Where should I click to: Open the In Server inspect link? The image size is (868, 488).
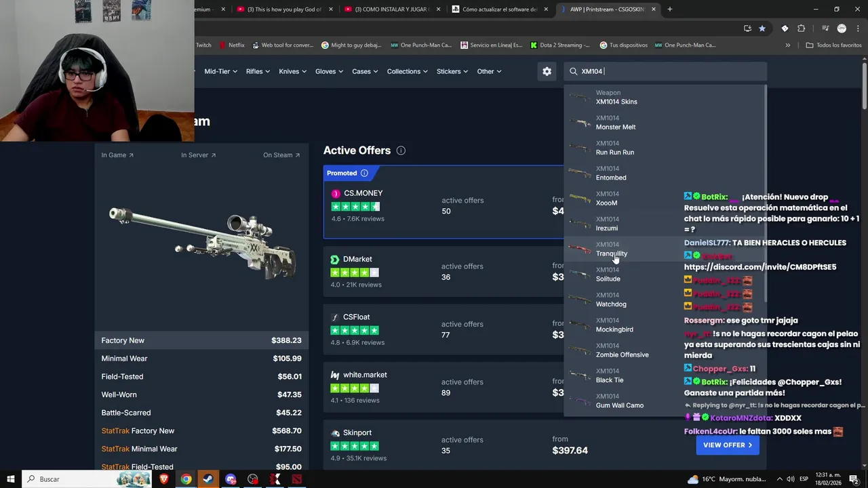pos(198,155)
